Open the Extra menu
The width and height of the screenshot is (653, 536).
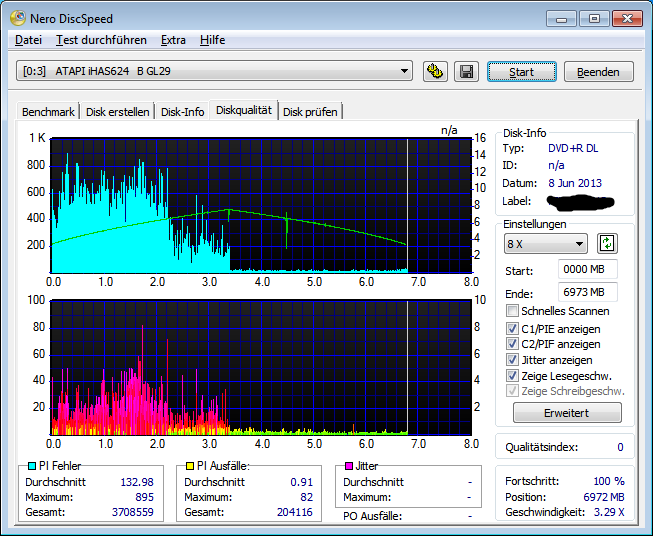(x=173, y=40)
